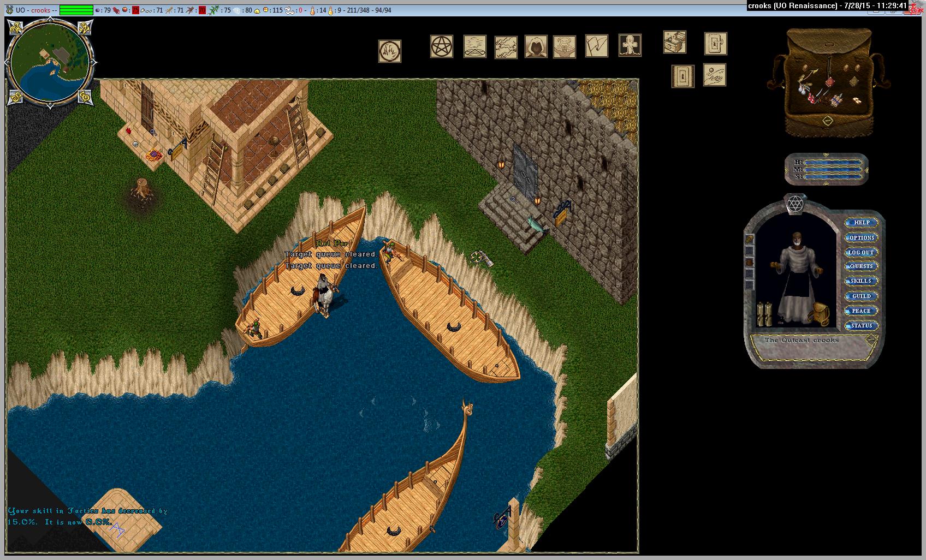
Task: Minimize the paperdoll with its corner diamond
Action: point(871,339)
